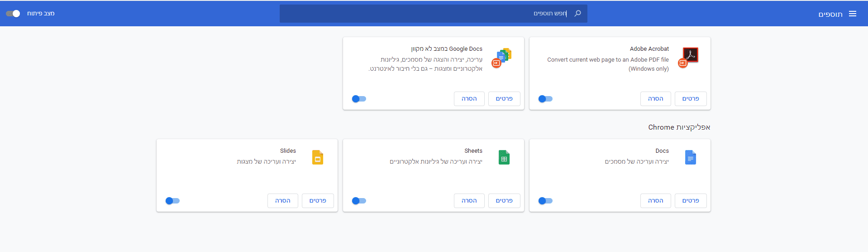Remove (הסרה) the Sheets app
Image resolution: width=868 pixels, height=252 pixels.
(x=469, y=201)
